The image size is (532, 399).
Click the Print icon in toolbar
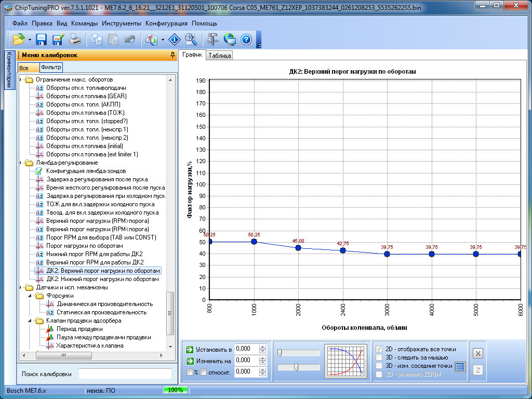(75, 39)
